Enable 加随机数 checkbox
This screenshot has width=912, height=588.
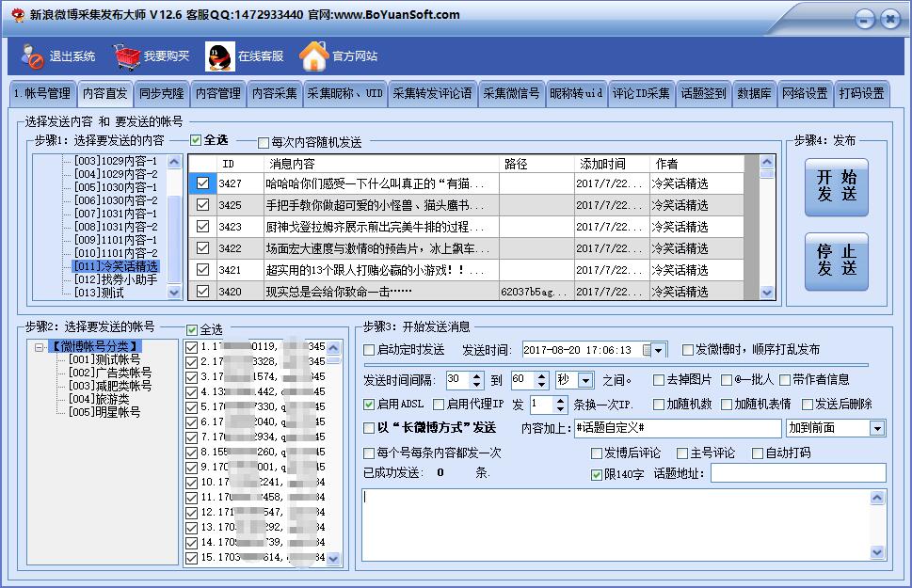pyautogui.click(x=659, y=405)
